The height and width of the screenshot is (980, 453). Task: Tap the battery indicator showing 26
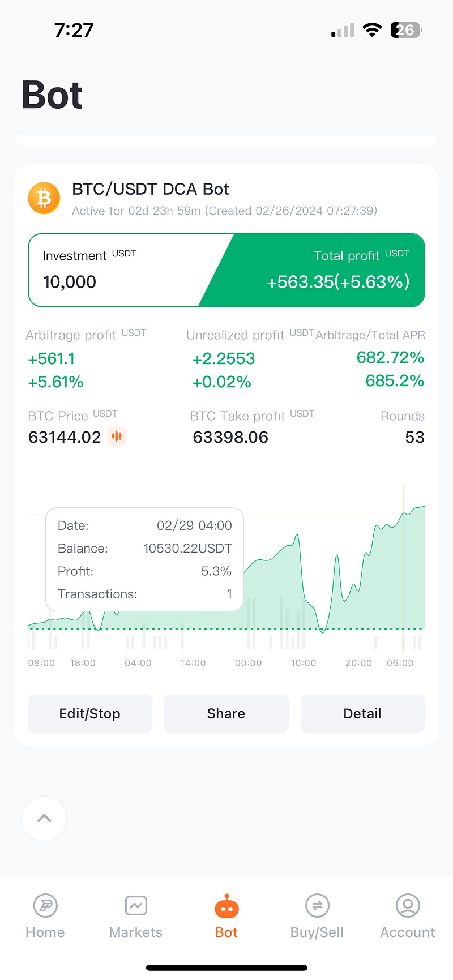(x=406, y=30)
